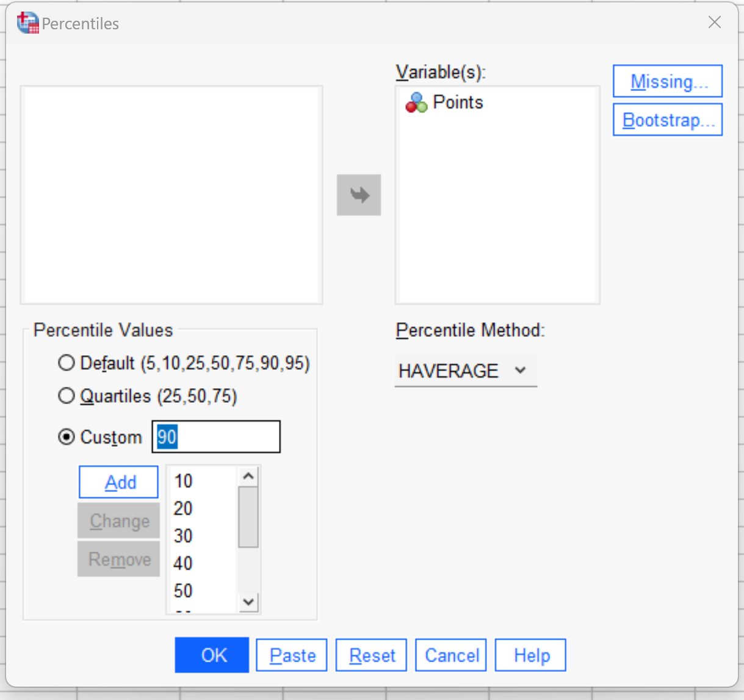Click the percentile list scrollbar thumb

tap(248, 518)
